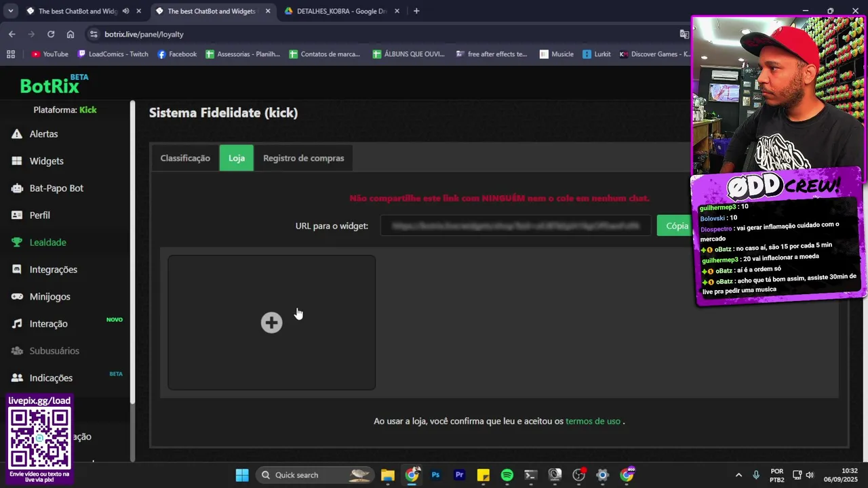Open the Musicle bookmark
This screenshot has width=868, height=488.
[x=556, y=54]
